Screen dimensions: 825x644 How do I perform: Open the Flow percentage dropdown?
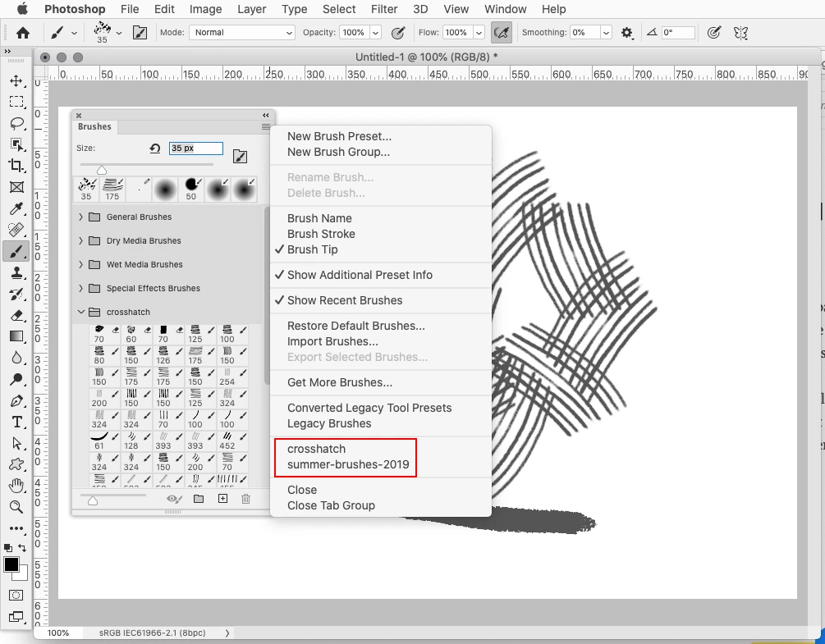[479, 33]
